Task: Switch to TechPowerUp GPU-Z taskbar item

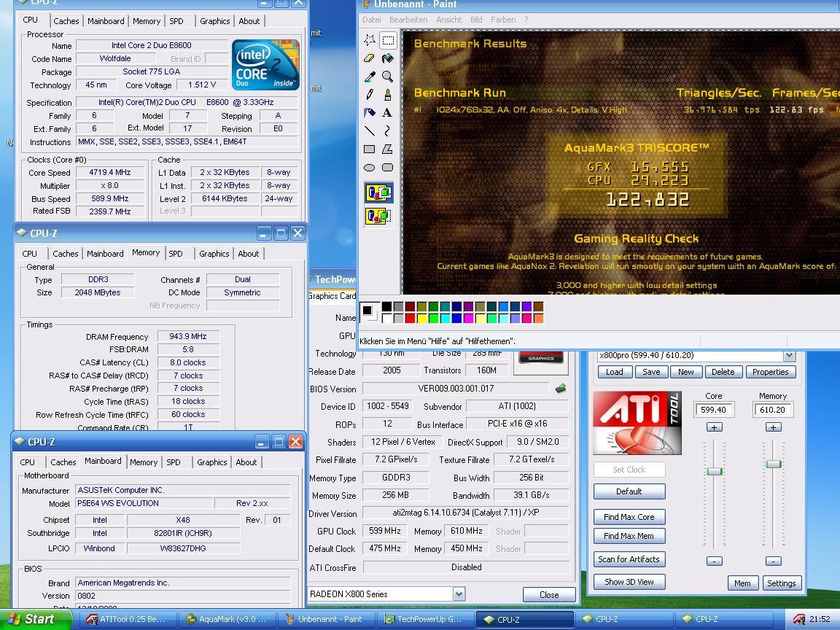Action: point(425,619)
